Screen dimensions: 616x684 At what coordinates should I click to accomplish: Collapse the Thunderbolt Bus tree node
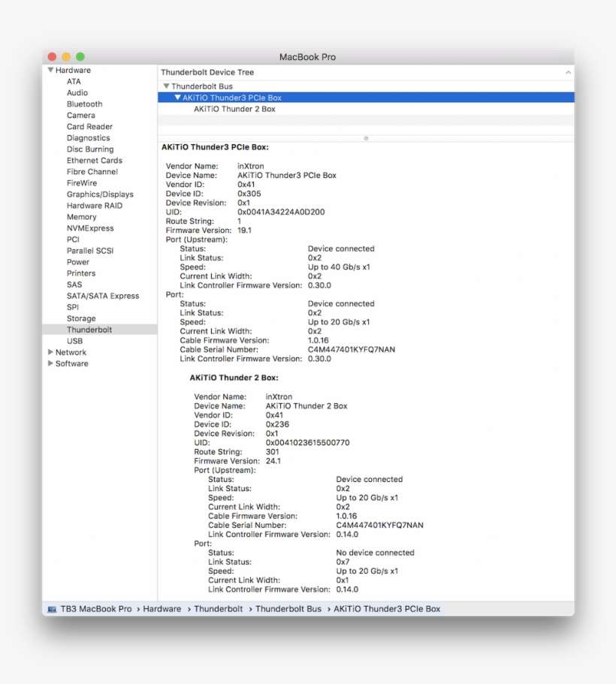(x=166, y=86)
